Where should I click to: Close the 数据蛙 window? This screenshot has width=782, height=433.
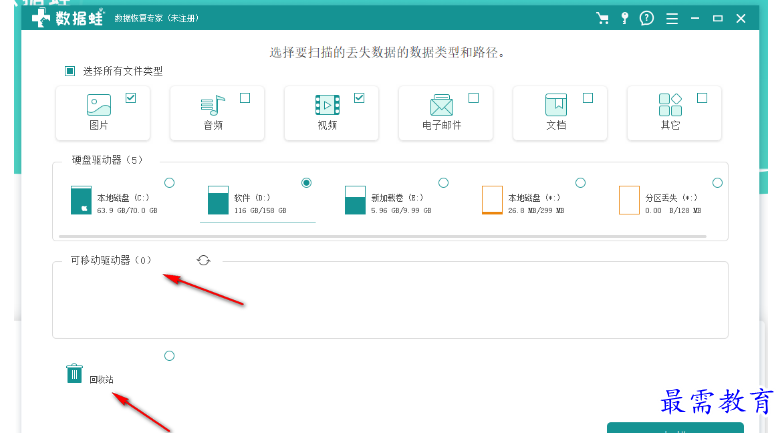coord(741,18)
